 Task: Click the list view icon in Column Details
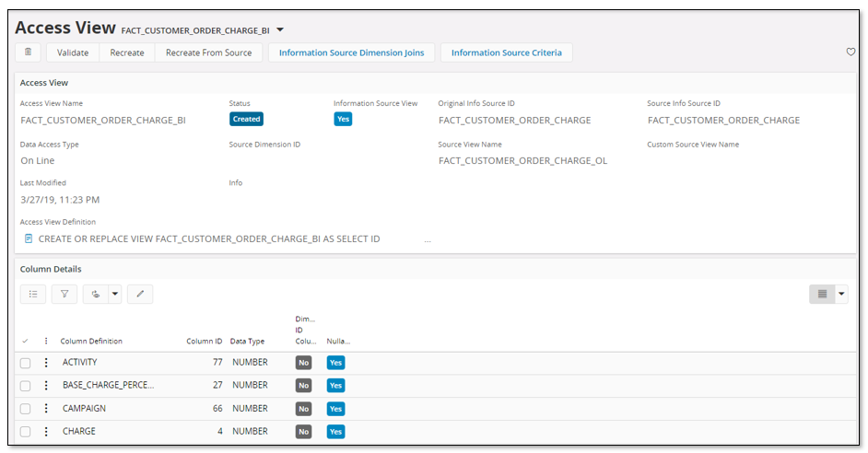click(x=32, y=294)
